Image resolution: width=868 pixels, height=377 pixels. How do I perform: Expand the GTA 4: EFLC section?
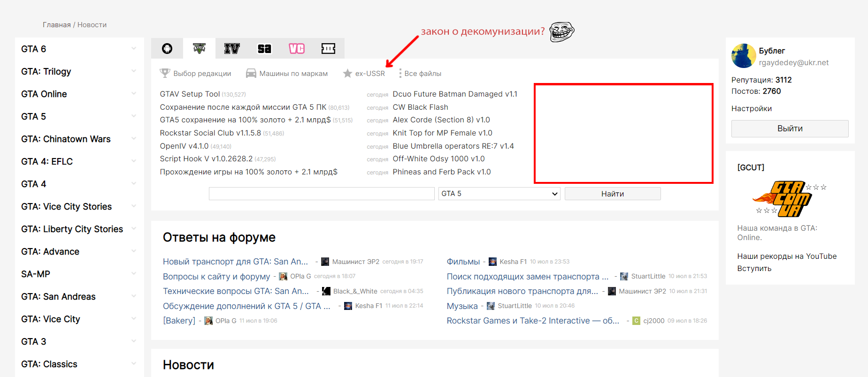point(134,161)
